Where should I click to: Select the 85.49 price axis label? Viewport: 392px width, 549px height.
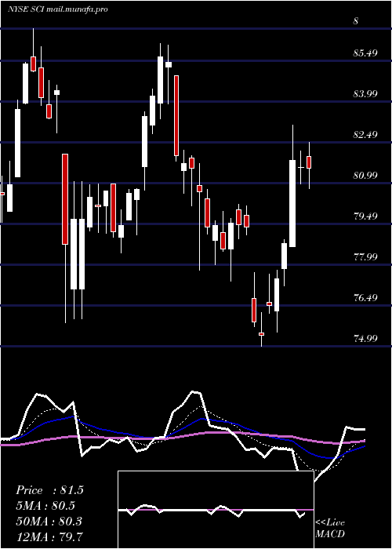click(365, 53)
